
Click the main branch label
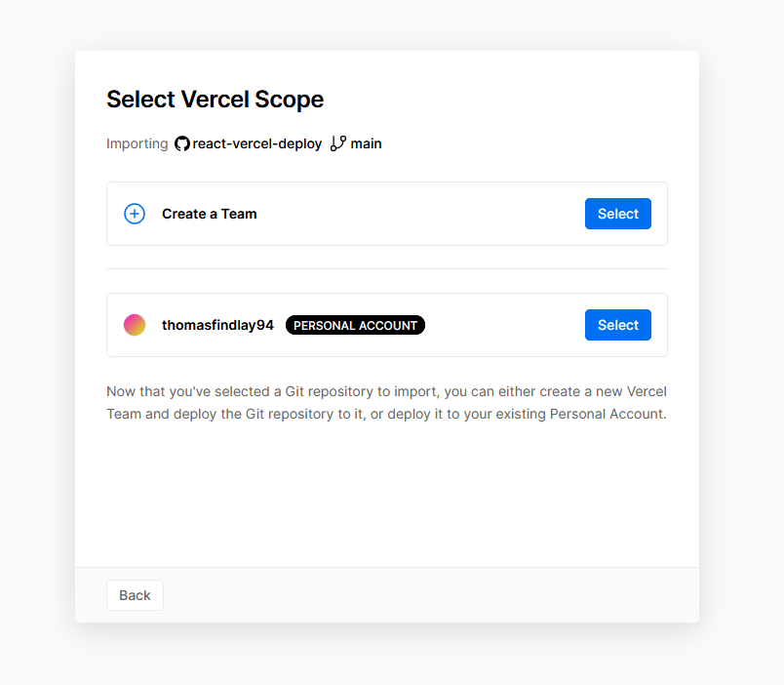click(x=366, y=143)
